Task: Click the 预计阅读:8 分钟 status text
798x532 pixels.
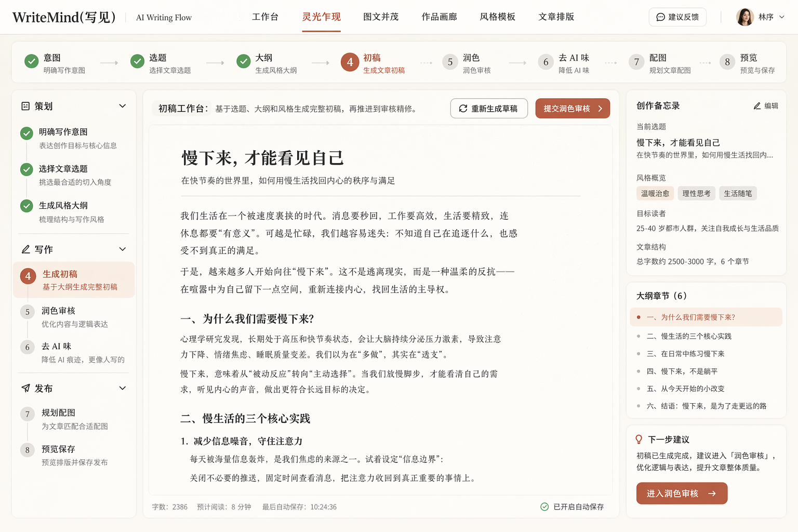Action: coord(224,507)
